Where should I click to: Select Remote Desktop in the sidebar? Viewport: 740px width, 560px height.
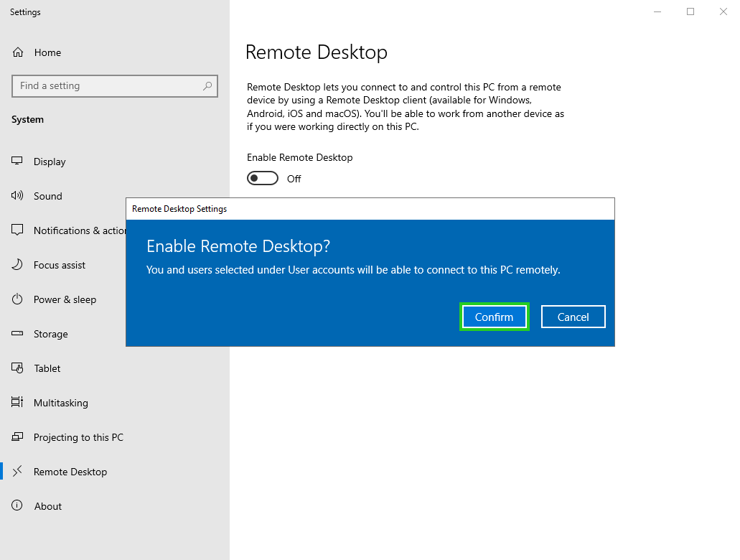[70, 472]
